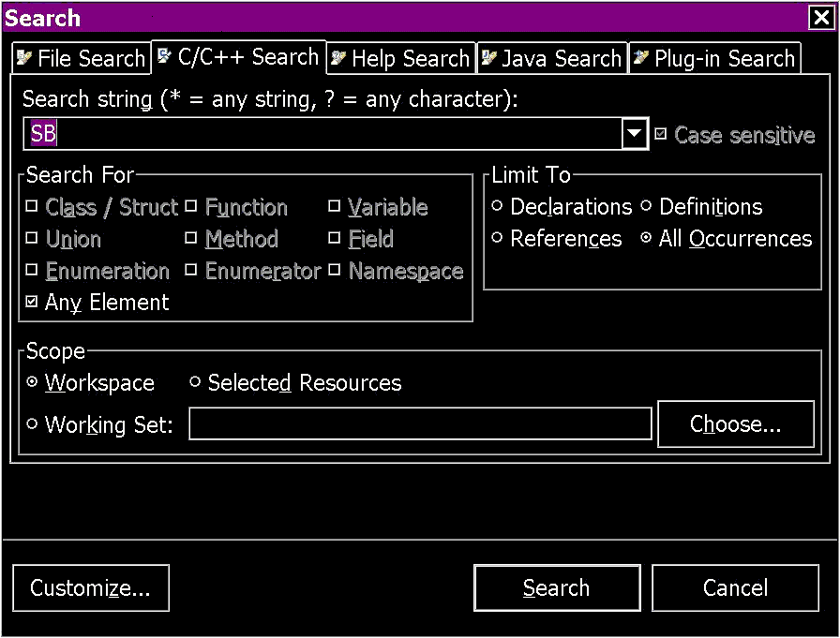
Task: Select All Occurrences radio option
Action: (x=646, y=237)
